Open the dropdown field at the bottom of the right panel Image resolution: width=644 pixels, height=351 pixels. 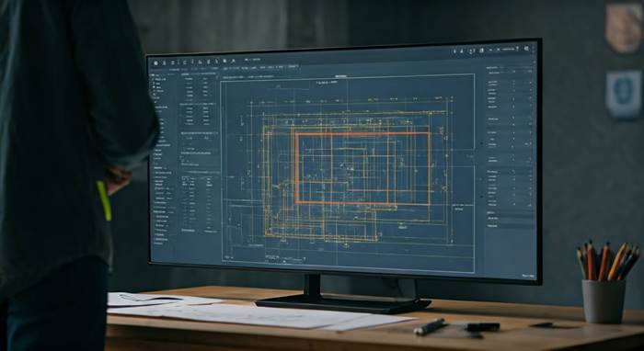coord(510,226)
